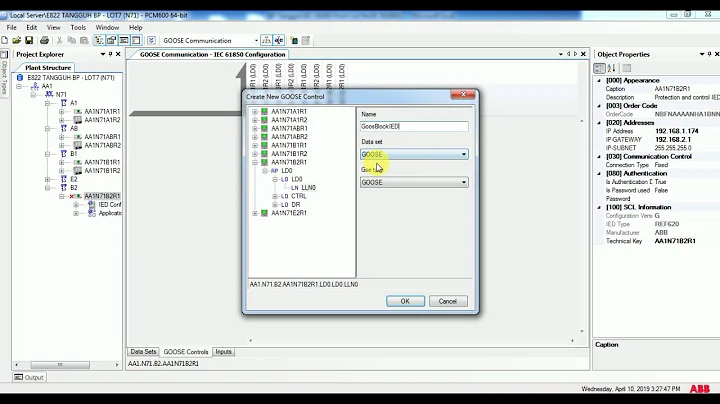This screenshot has height=404, width=720.
Task: Click the Copy toolbar icon
Action: (72, 40)
